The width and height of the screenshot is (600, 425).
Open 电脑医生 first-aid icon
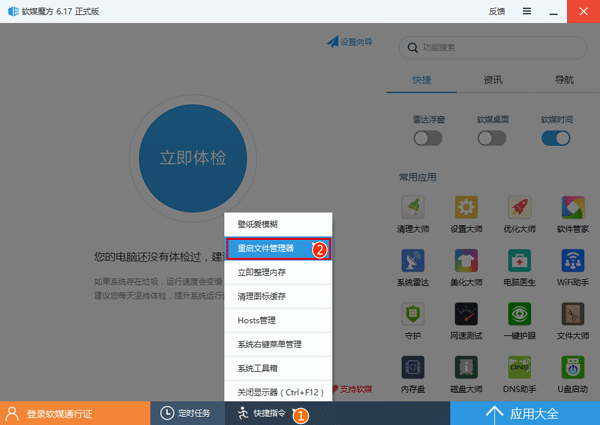point(518,261)
